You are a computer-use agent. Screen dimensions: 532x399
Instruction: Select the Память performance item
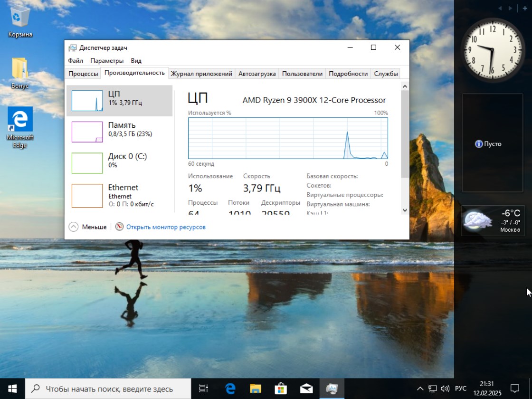click(119, 132)
